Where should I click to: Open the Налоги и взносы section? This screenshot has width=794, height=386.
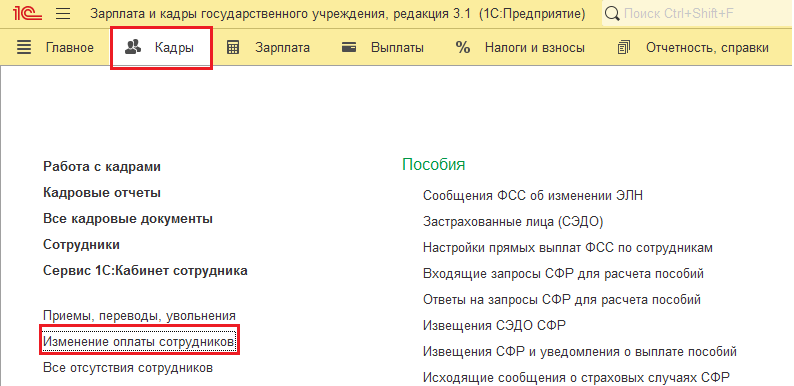(535, 48)
